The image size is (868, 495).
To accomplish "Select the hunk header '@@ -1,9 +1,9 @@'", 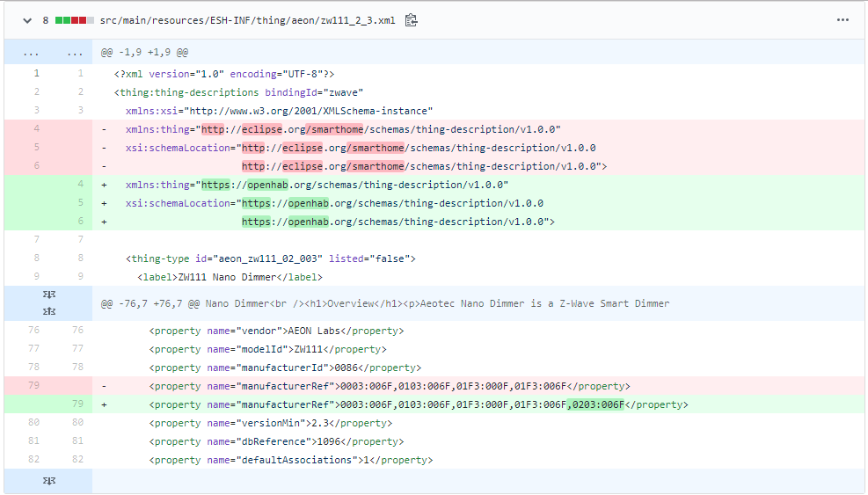I will (x=144, y=53).
